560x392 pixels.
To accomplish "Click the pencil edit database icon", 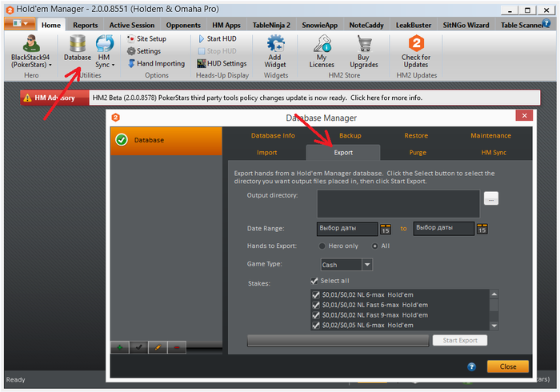I will [158, 347].
